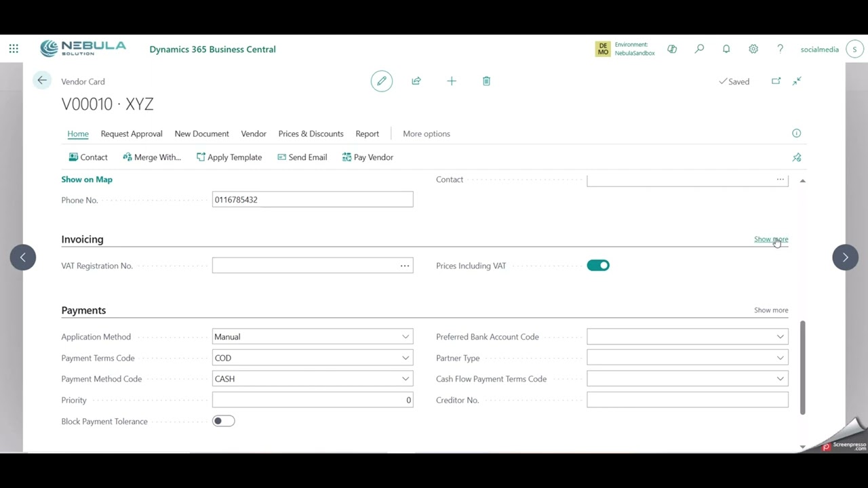The image size is (868, 488).
Task: Click the Apply Template action
Action: point(229,157)
